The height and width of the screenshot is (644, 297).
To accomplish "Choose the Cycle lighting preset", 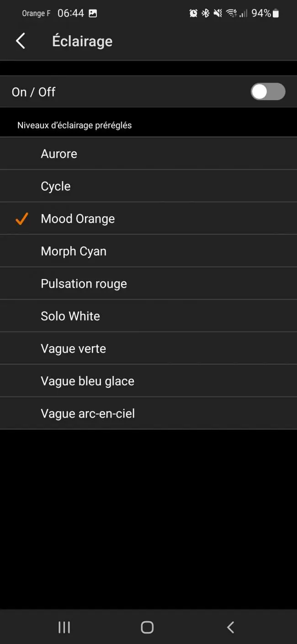I will click(x=148, y=186).
